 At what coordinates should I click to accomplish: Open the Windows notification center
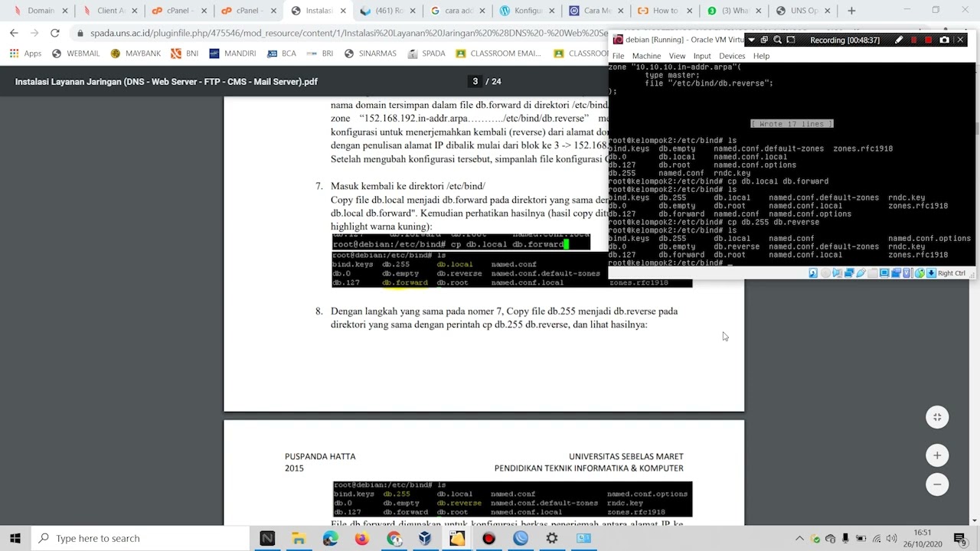(x=960, y=538)
